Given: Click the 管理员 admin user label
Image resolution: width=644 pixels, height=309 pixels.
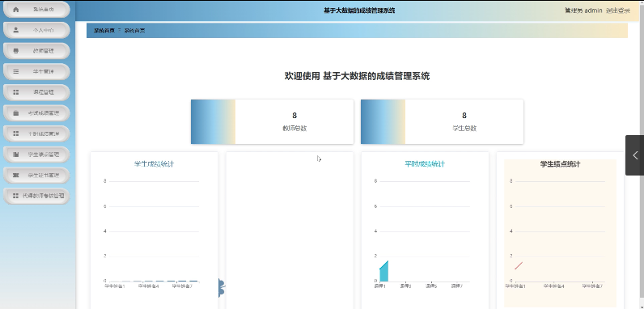Looking at the screenshot, I should pos(583,11).
